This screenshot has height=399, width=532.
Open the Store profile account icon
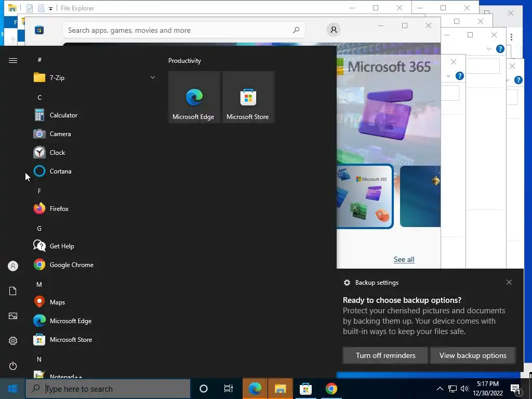pyautogui.click(x=334, y=30)
